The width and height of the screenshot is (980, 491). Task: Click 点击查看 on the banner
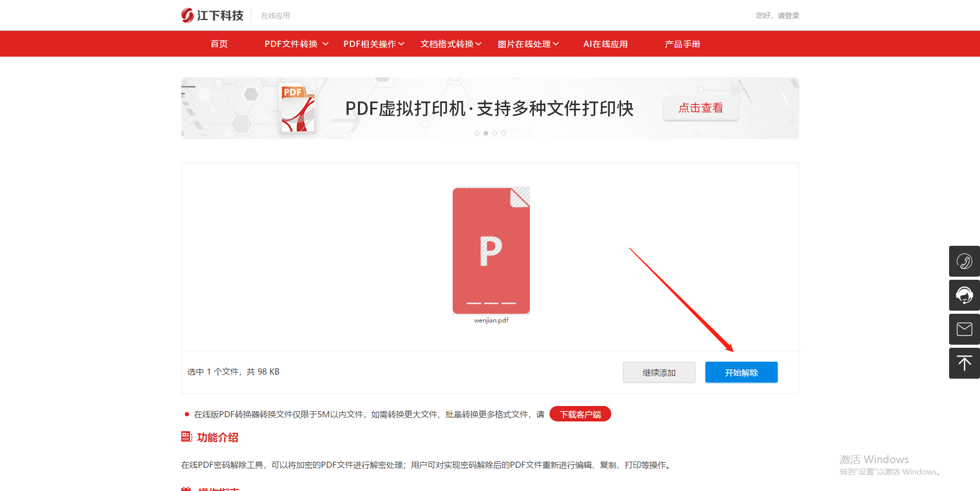(x=700, y=108)
